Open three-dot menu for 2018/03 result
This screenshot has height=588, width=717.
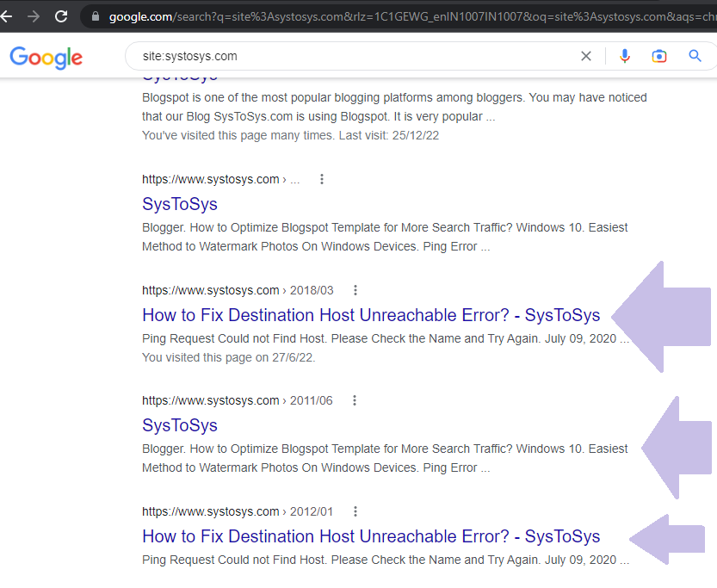[355, 290]
